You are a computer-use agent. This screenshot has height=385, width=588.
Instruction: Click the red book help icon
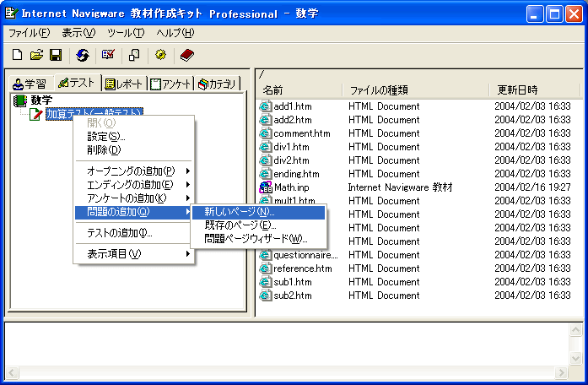pos(186,55)
